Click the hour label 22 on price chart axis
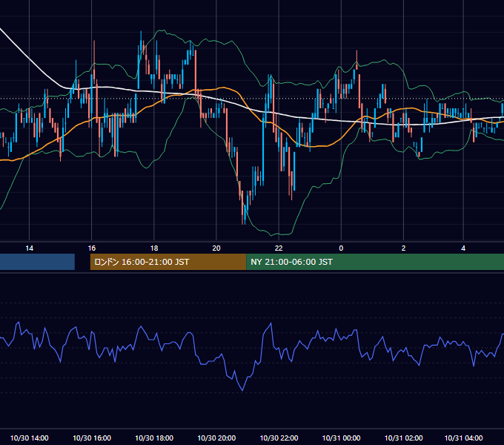Screen dimensions: 504x445 [279, 248]
